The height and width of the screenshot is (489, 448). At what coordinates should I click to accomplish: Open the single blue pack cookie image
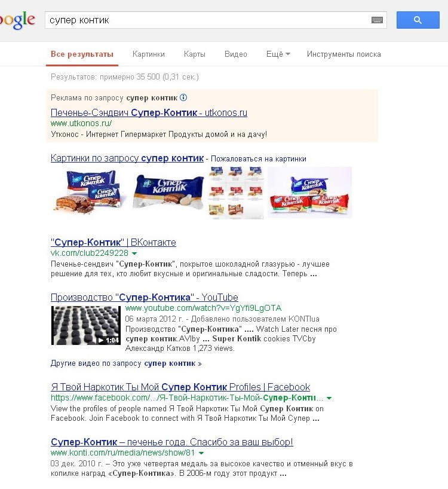tap(168, 192)
